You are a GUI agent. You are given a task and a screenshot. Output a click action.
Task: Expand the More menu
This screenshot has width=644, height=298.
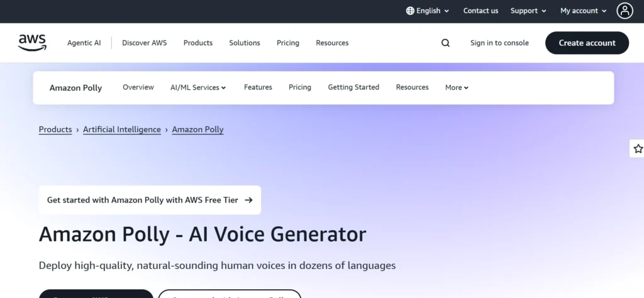click(x=457, y=87)
